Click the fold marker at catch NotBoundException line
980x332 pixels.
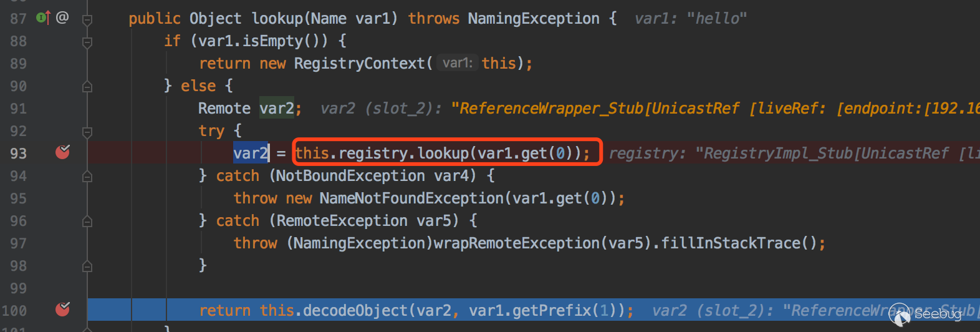[x=87, y=177]
